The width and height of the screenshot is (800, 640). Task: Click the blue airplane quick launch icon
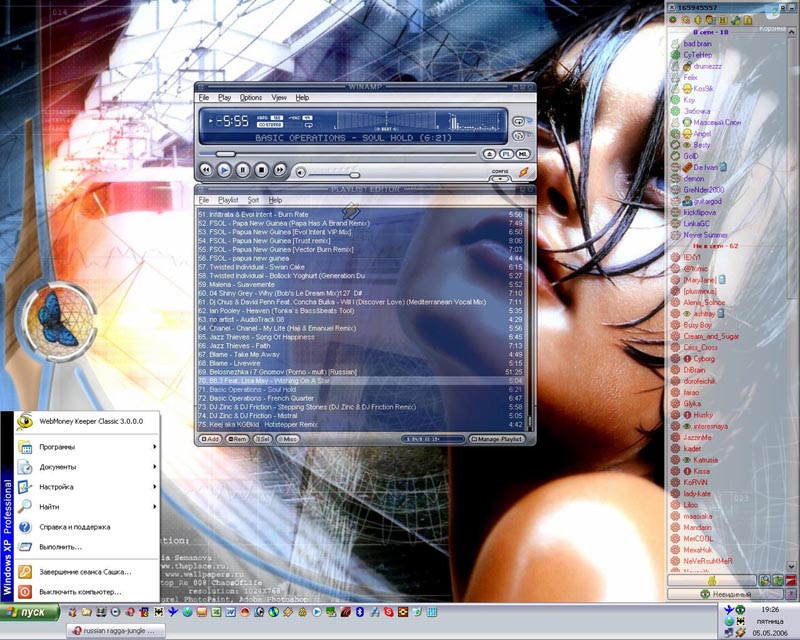pyautogui.click(x=173, y=611)
